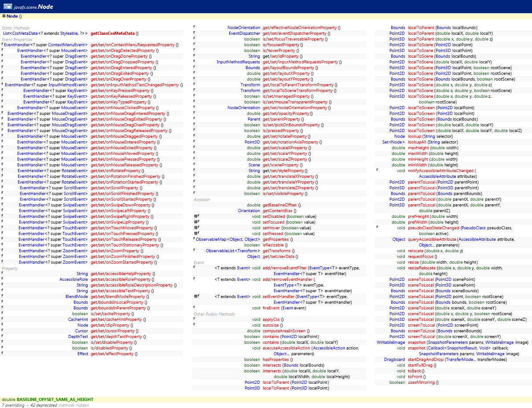Click the # marker beside setDisabled
Image resolution: width=532 pixels, height=408 pixels.
pyautogui.click(x=196, y=216)
